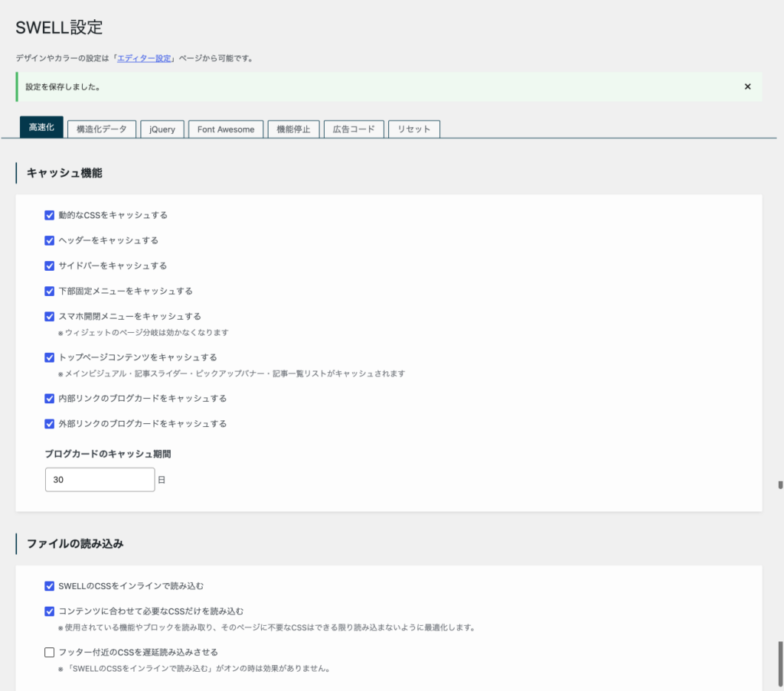Uncheck 内部リンクのブログカードをキャッシュする
This screenshot has width=784, height=691.
50,399
